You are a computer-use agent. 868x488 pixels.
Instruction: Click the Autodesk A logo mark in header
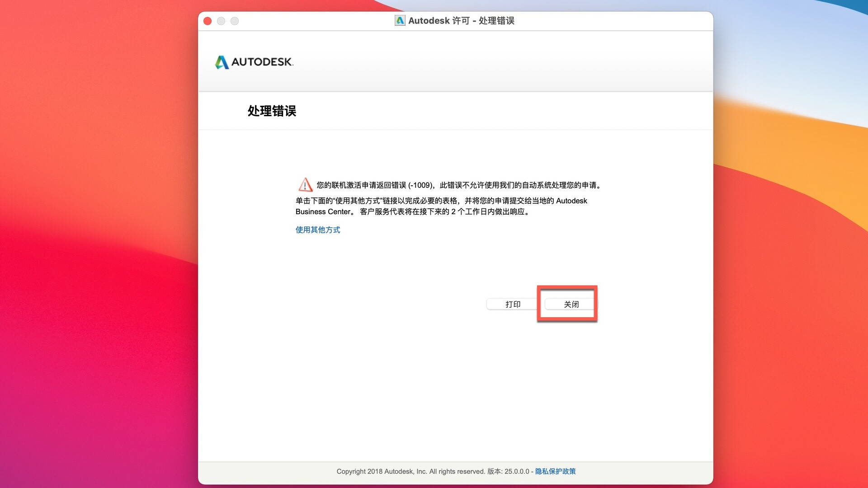(x=222, y=62)
